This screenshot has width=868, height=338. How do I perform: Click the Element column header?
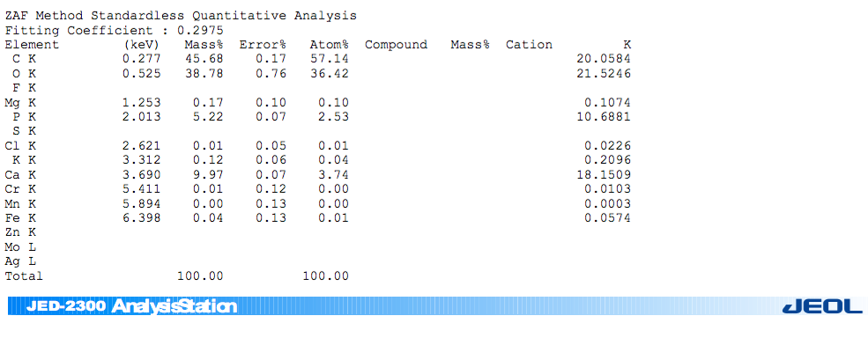point(32,45)
